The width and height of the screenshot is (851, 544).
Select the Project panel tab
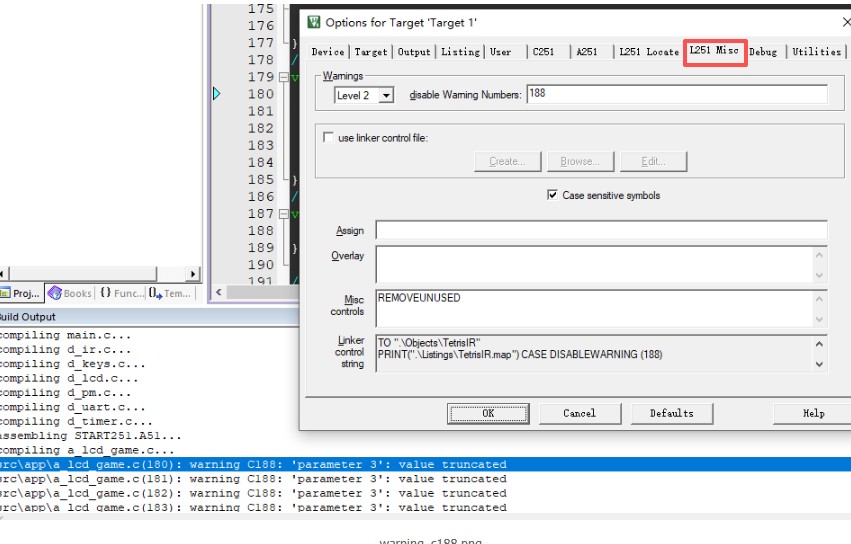click(x=20, y=293)
